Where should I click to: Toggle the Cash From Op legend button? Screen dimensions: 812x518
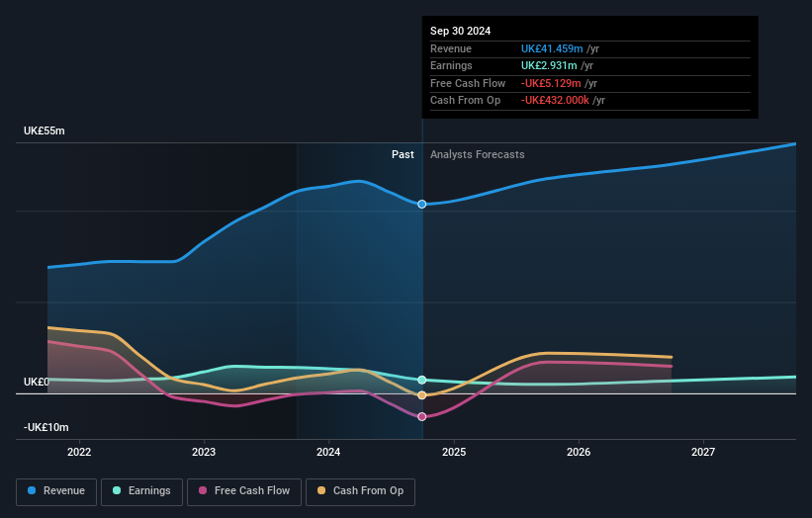(x=360, y=491)
